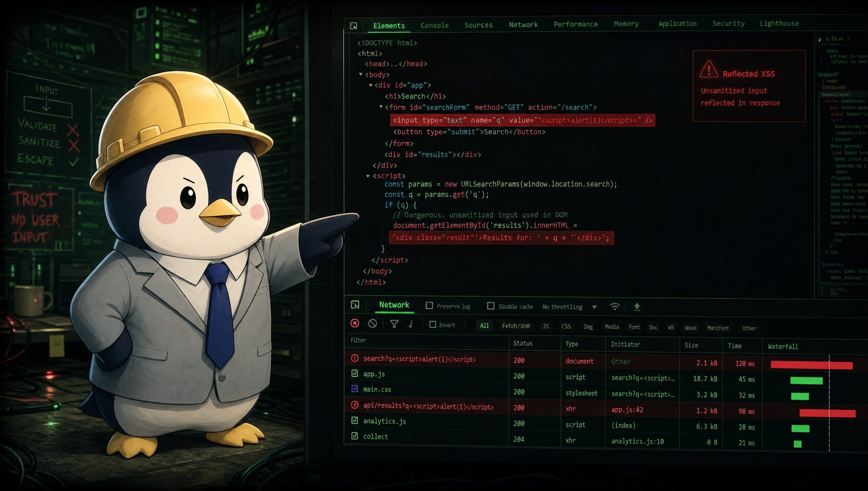Viewport: 868px width, 491px height.
Task: Toggle the All request type filter
Action: coord(485,326)
